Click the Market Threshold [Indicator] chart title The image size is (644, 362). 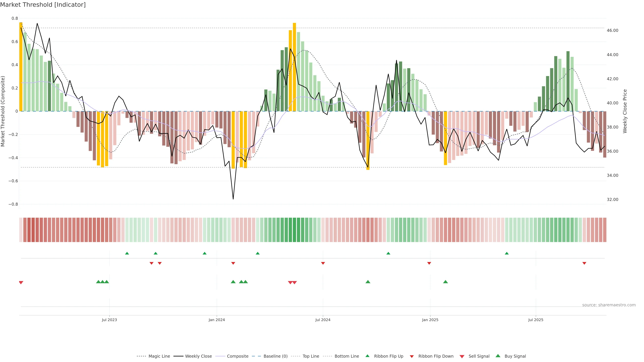pyautogui.click(x=43, y=5)
